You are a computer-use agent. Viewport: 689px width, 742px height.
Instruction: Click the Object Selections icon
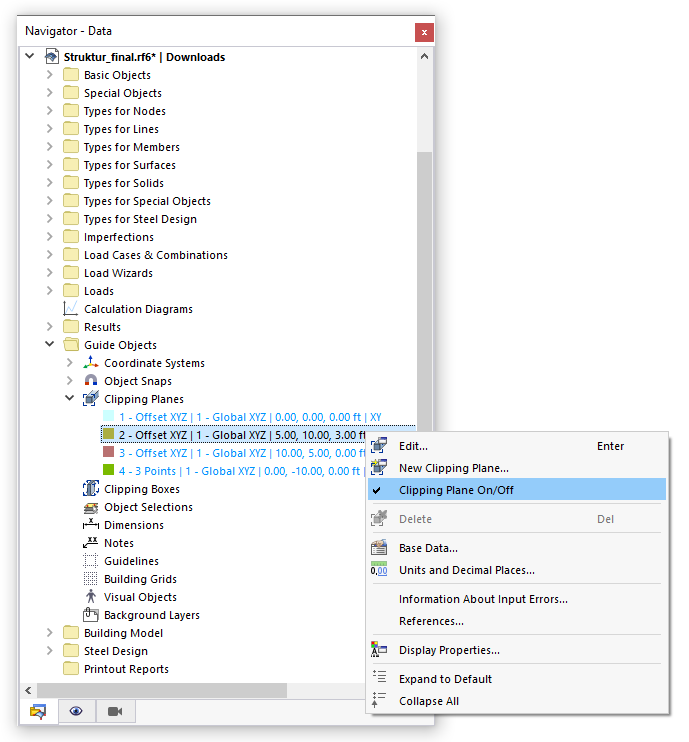point(90,507)
